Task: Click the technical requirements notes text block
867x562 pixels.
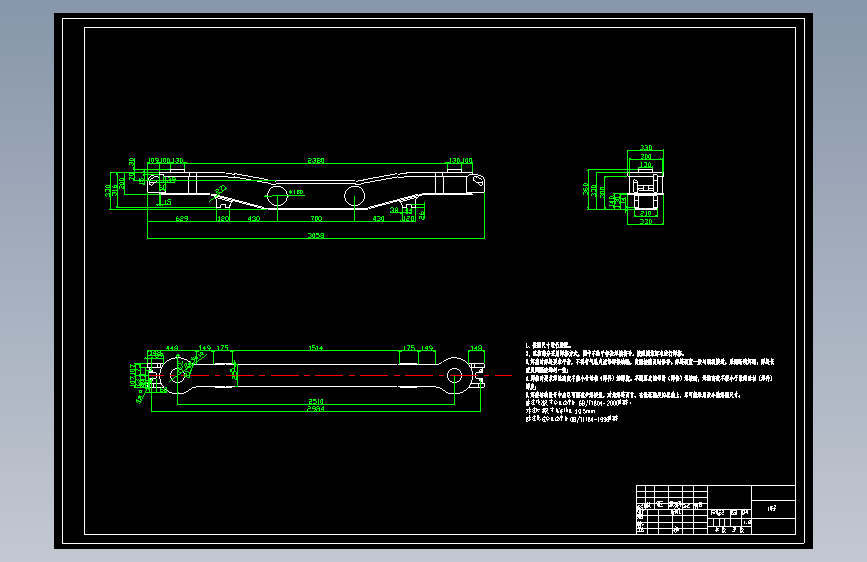Action: [650, 382]
